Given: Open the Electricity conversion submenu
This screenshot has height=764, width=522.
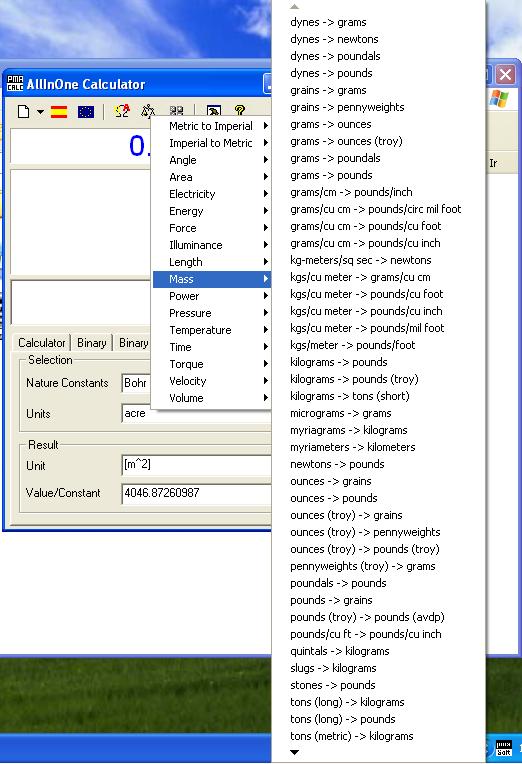Looking at the screenshot, I should coord(212,194).
